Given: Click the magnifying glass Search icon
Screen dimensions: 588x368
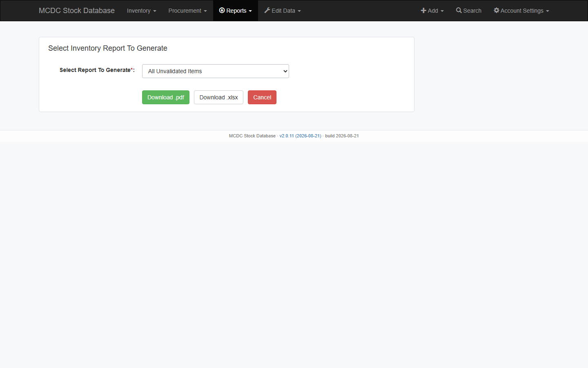Looking at the screenshot, I should 459,10.
